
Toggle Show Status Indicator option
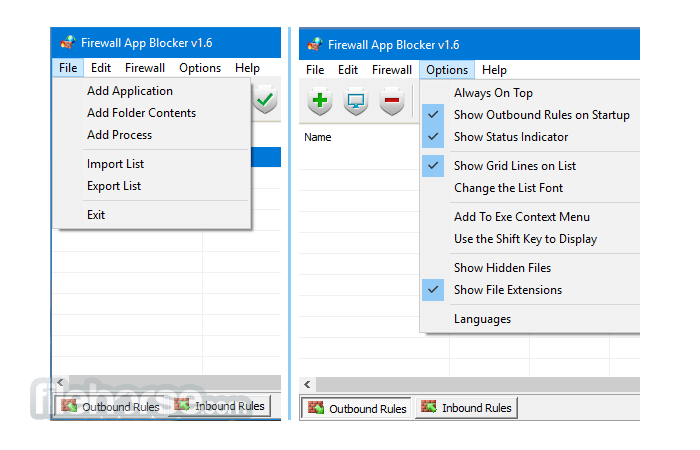pyautogui.click(x=531, y=137)
